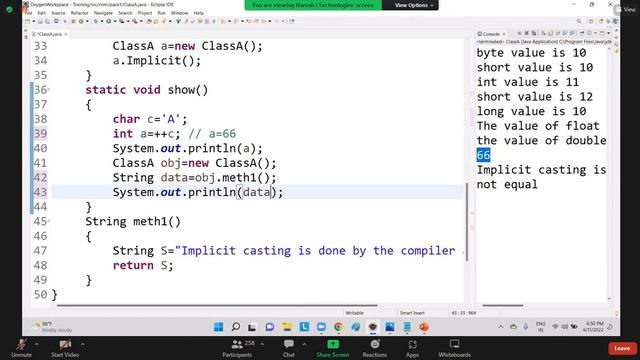640x360 pixels.
Task: Open the Navigate menu
Action: 103,13
